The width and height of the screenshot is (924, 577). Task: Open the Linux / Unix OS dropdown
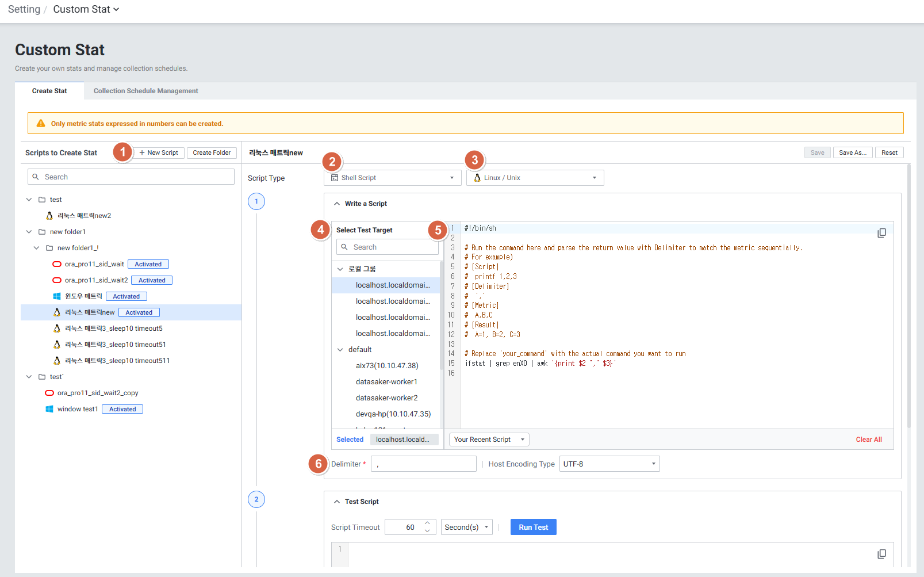(x=535, y=178)
